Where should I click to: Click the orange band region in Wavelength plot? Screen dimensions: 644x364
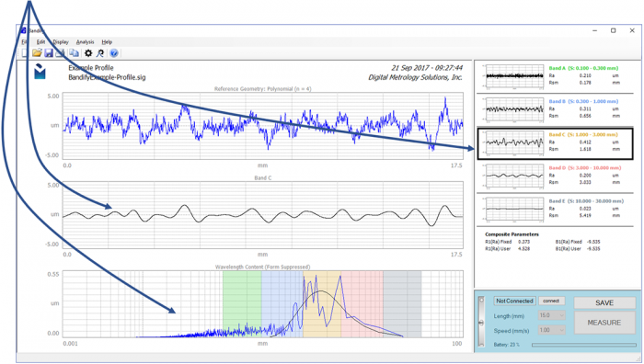coord(322,303)
